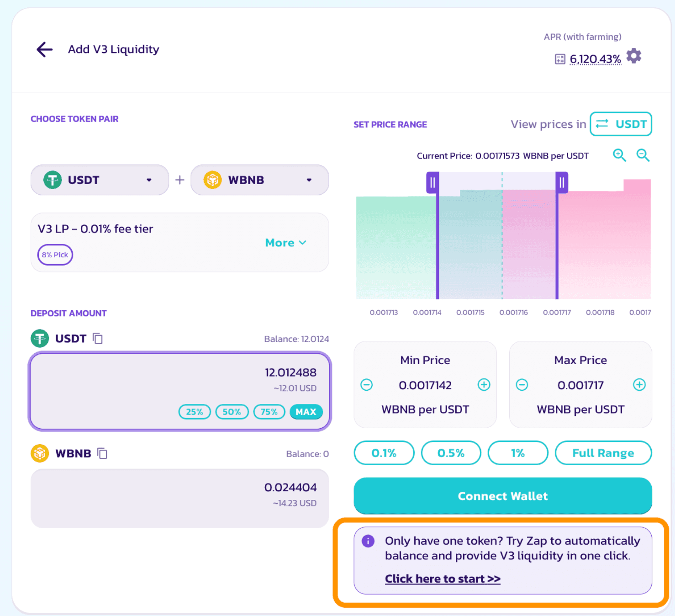Zoom out on the price chart
Screen dimensions: 675x616
coord(643,155)
